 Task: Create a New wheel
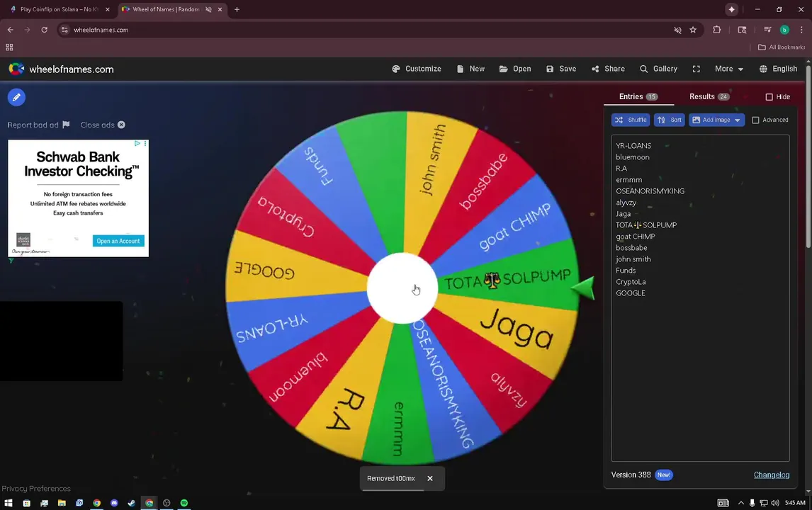[x=470, y=69]
